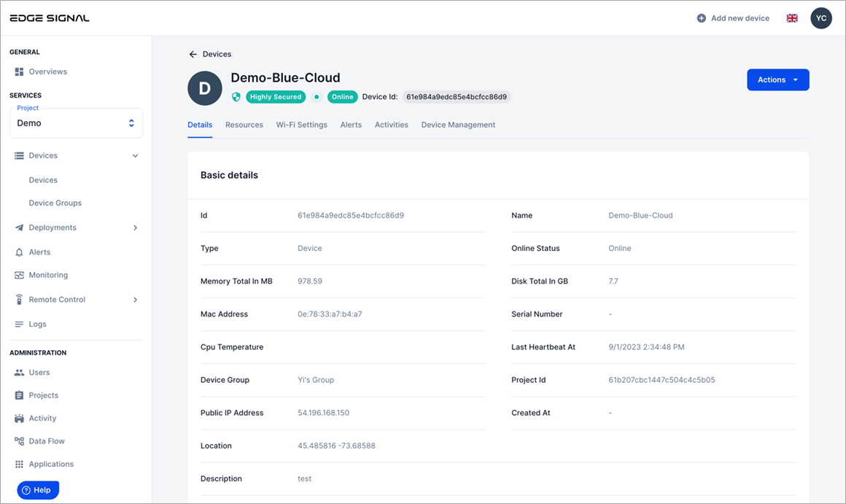Click the Add new device link
846x504 pixels.
tap(733, 18)
